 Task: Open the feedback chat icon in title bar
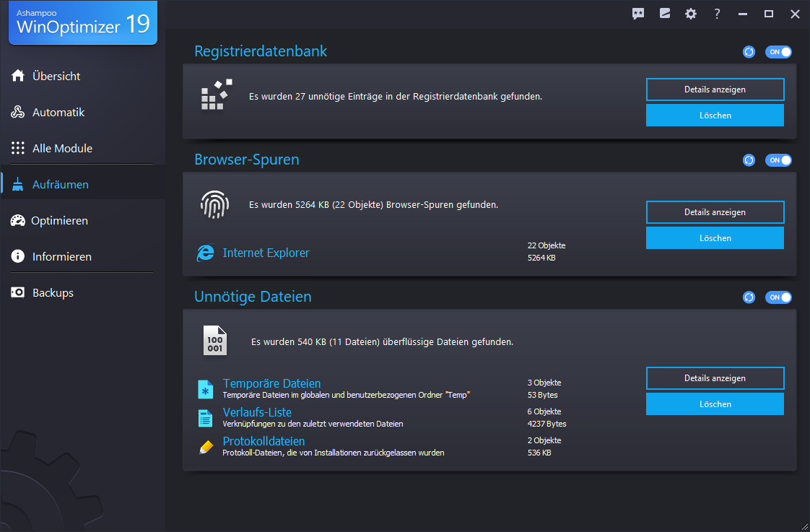click(x=638, y=14)
